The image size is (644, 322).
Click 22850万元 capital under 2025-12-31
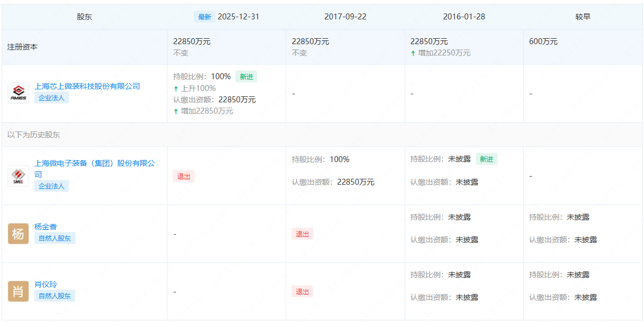192,41
